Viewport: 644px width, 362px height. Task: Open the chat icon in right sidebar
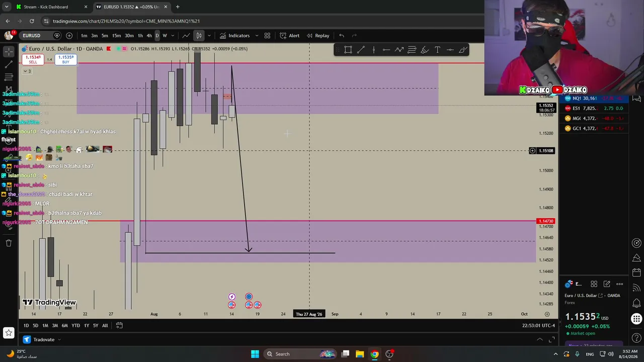(x=636, y=98)
